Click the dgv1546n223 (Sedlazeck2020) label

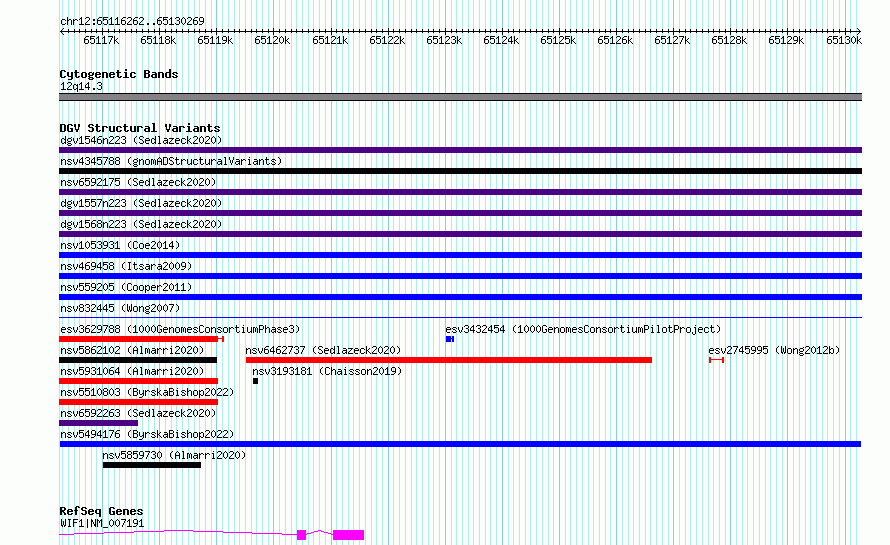coord(141,140)
